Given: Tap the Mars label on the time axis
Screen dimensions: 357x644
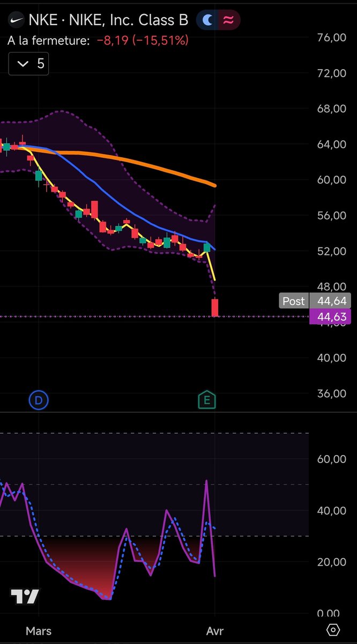Looking at the screenshot, I should (39, 630).
